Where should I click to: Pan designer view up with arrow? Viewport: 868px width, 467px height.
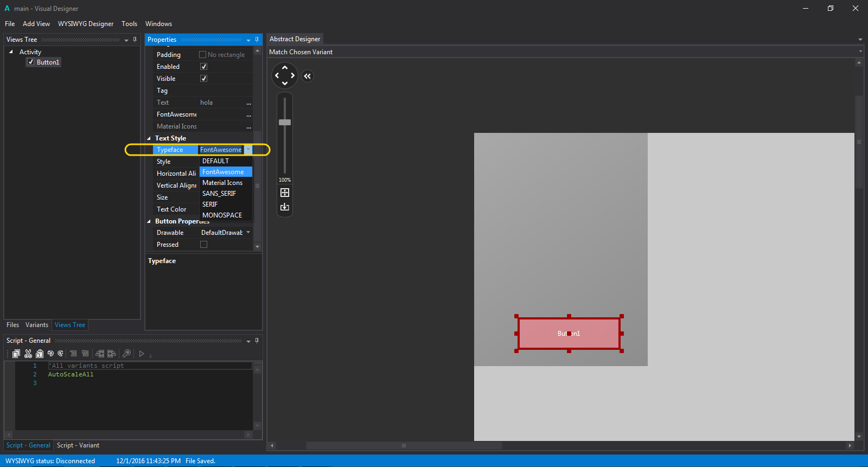[x=285, y=68]
